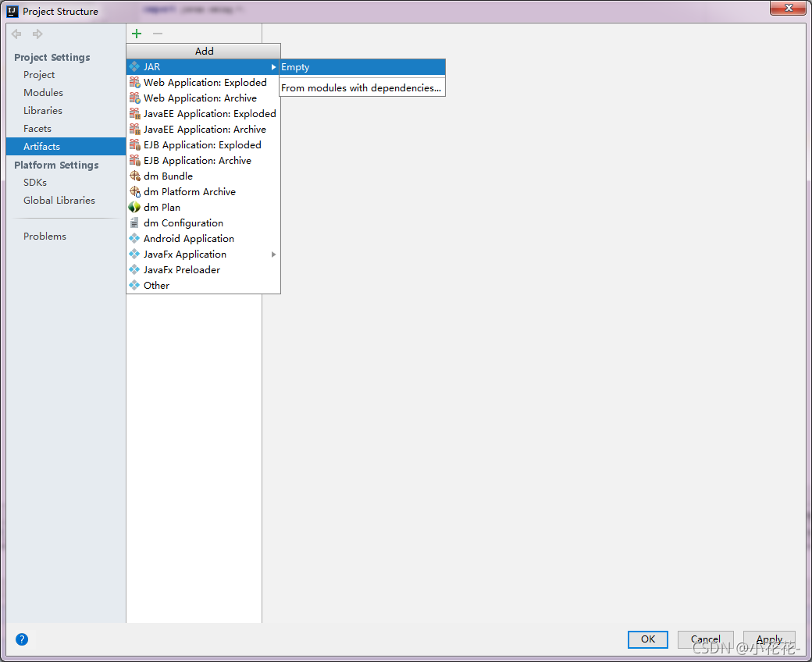812x662 pixels.
Task: Click the JavaEE Application: Archive icon
Action: (x=134, y=129)
